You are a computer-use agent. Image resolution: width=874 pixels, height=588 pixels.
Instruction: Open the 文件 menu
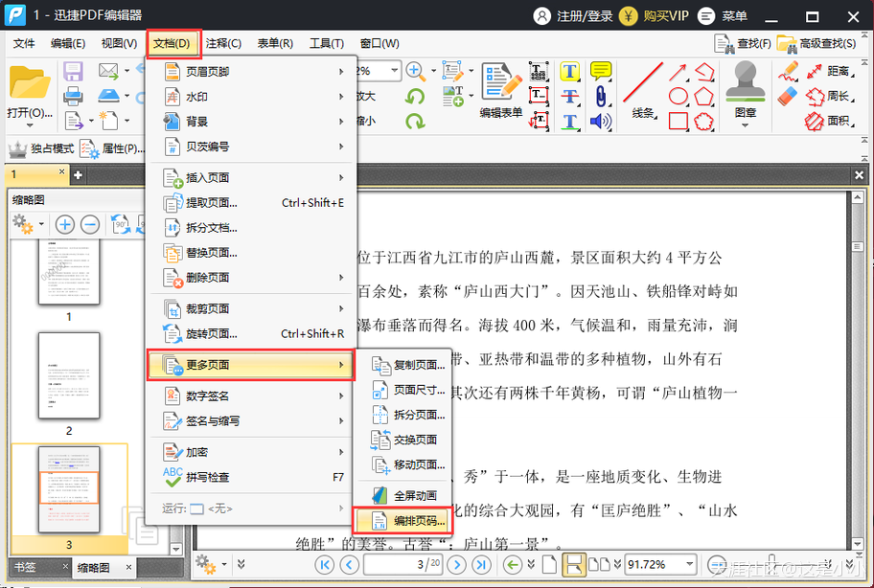coord(23,43)
